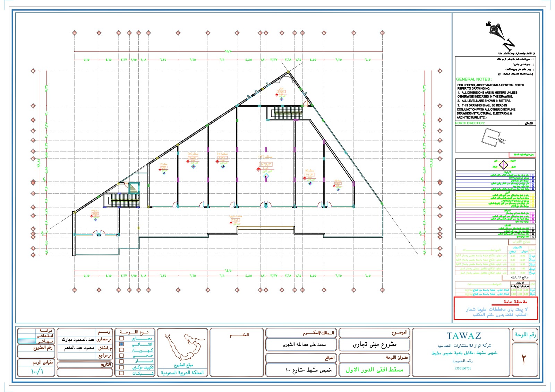Viewport: 555px width, 392px height.
Task: Click the drawing number ٢ box
Action: [x=524, y=360]
